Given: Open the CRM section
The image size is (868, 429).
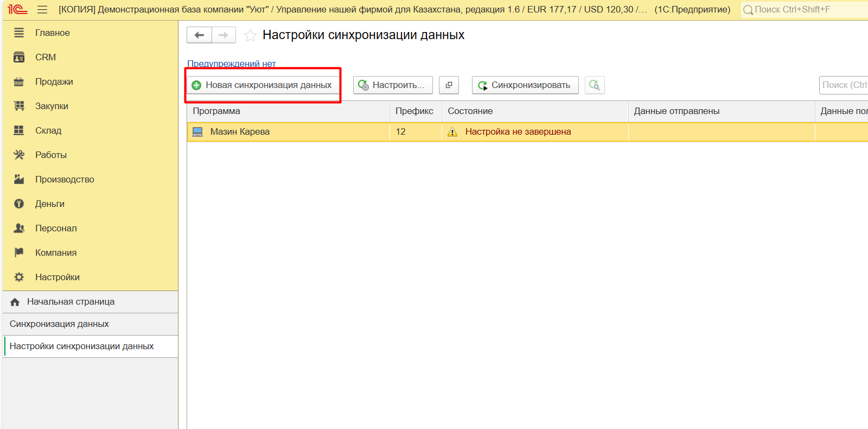Looking at the screenshot, I should [46, 57].
